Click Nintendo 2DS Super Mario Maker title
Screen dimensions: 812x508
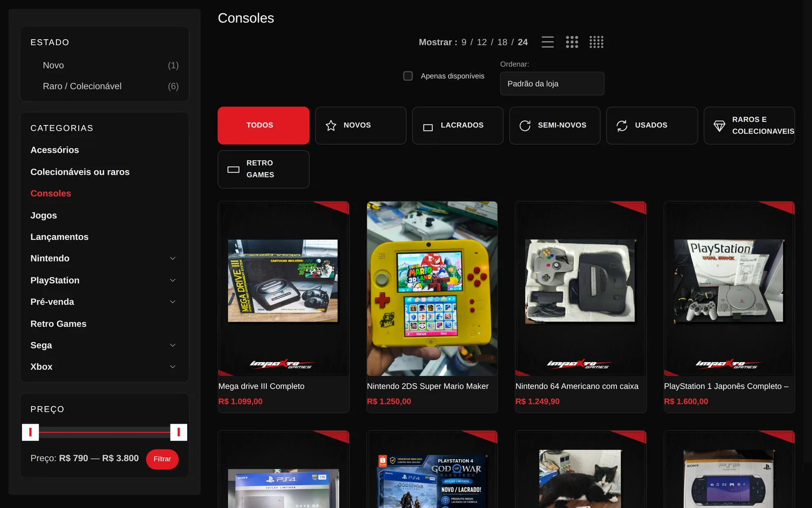pyautogui.click(x=428, y=386)
